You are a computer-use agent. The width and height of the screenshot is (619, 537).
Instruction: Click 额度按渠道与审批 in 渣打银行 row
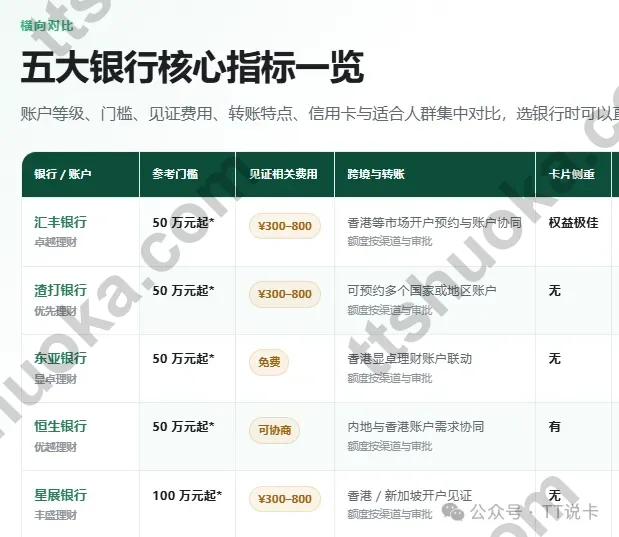[x=390, y=310]
